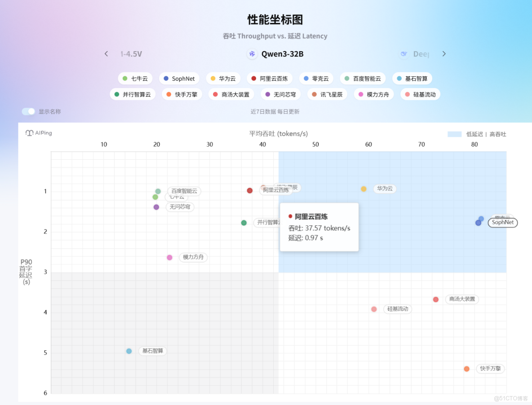Switch to the Deep model on the right
The height and width of the screenshot is (405, 532).
tap(421, 54)
